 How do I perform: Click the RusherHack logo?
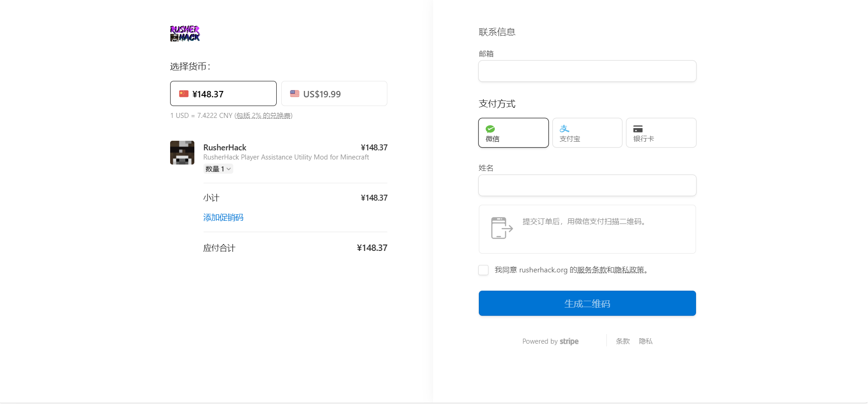[x=185, y=33]
